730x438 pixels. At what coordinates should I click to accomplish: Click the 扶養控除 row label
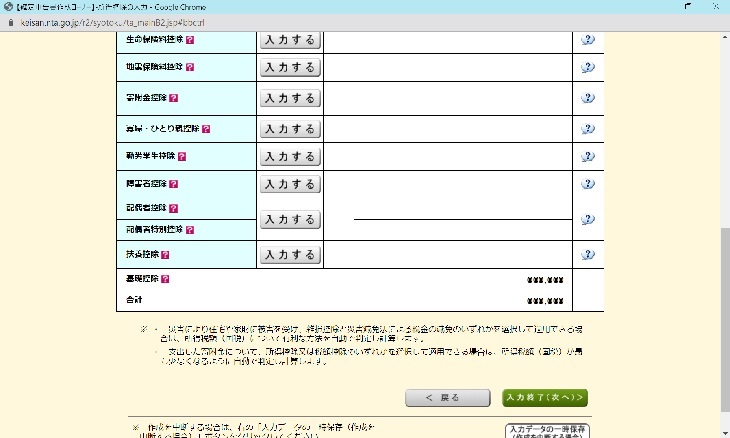pos(142,254)
